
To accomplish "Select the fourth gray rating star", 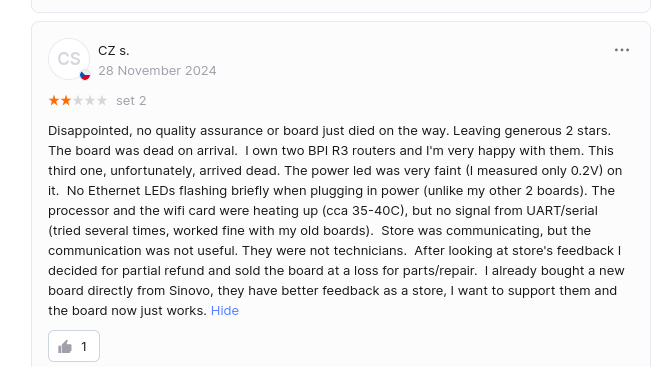I will point(90,101).
